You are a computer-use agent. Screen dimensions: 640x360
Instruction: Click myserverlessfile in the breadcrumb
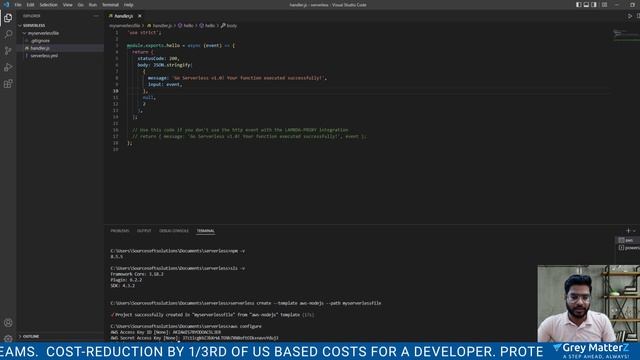pyautogui.click(x=124, y=26)
